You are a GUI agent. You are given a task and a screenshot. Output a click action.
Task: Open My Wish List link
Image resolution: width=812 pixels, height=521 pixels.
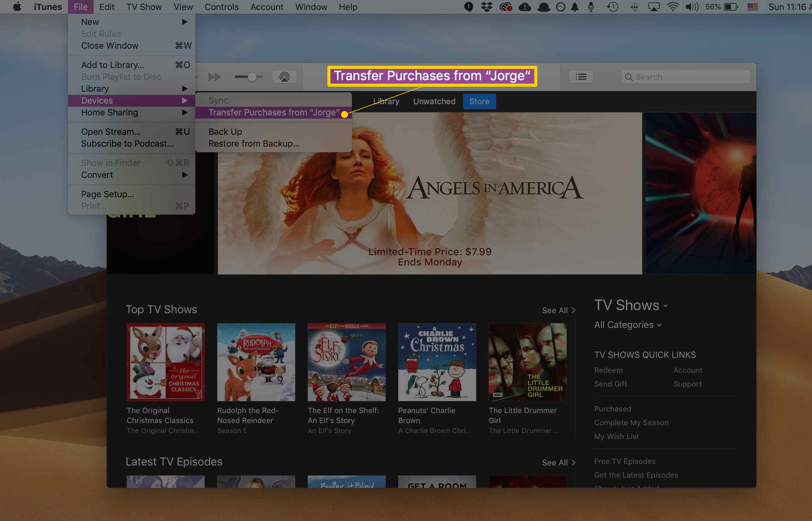click(x=616, y=436)
